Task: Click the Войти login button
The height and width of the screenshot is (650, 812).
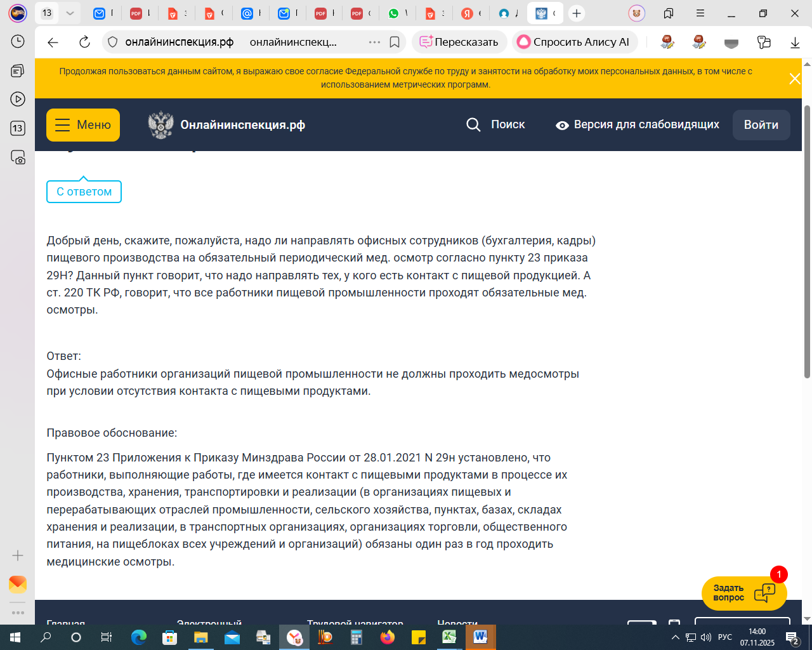Action: click(x=761, y=125)
